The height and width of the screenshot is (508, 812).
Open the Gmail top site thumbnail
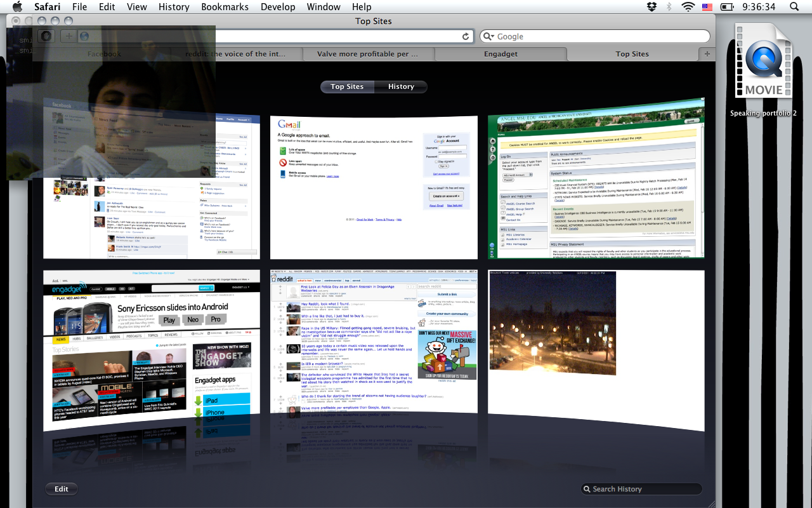[x=374, y=187]
